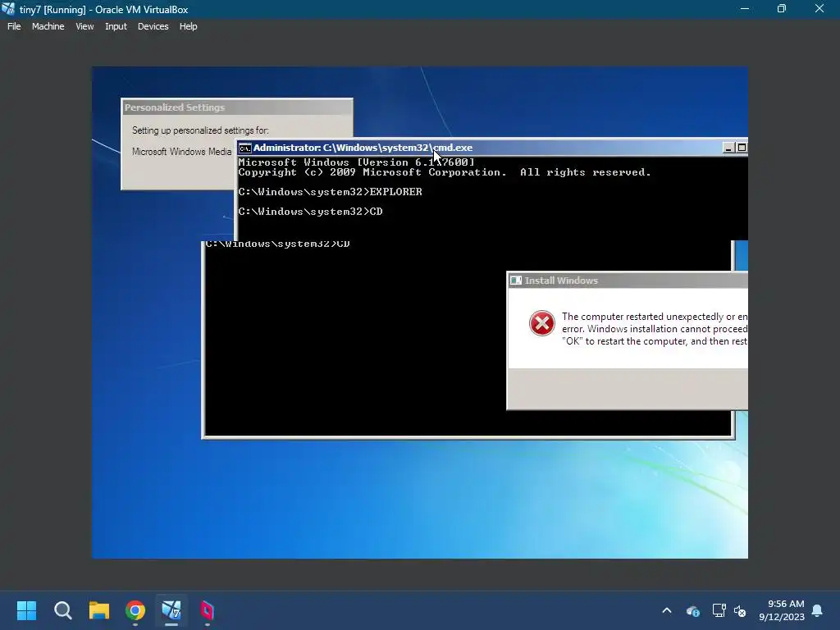
Task: Click the Copyright 2009 Microsoft line
Action: (444, 172)
